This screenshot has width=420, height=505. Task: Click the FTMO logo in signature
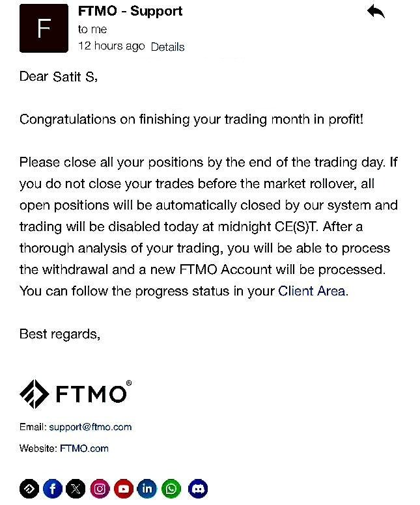click(x=76, y=394)
